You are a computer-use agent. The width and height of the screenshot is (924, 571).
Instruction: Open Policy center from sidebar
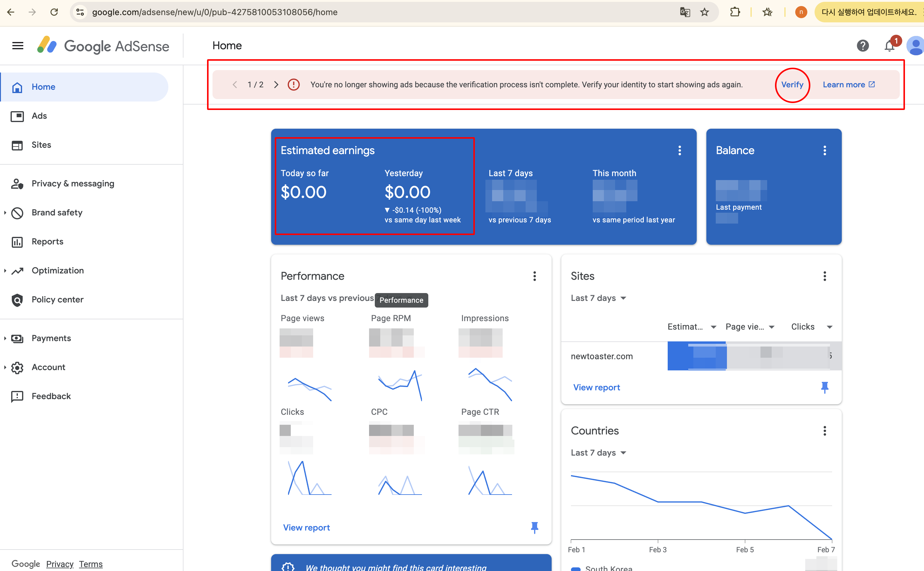pos(57,299)
